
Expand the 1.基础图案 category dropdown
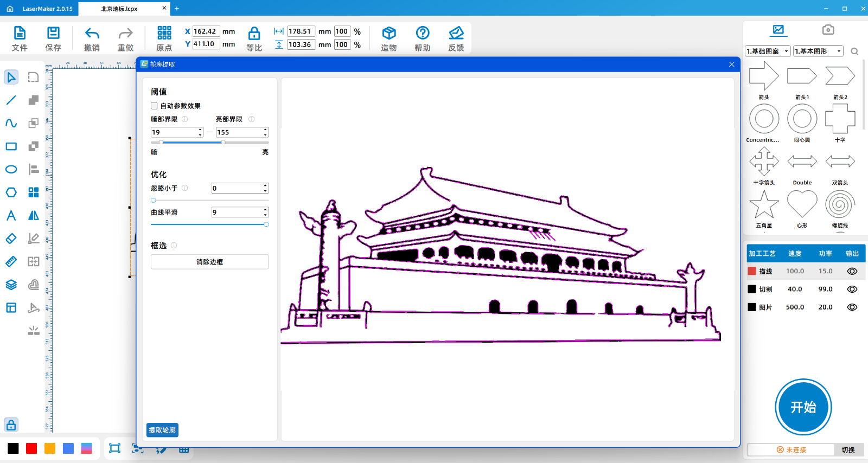click(768, 52)
